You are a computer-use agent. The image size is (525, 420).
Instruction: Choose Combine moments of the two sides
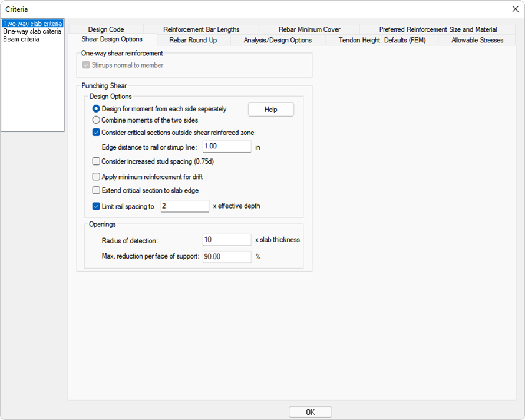[96, 120]
